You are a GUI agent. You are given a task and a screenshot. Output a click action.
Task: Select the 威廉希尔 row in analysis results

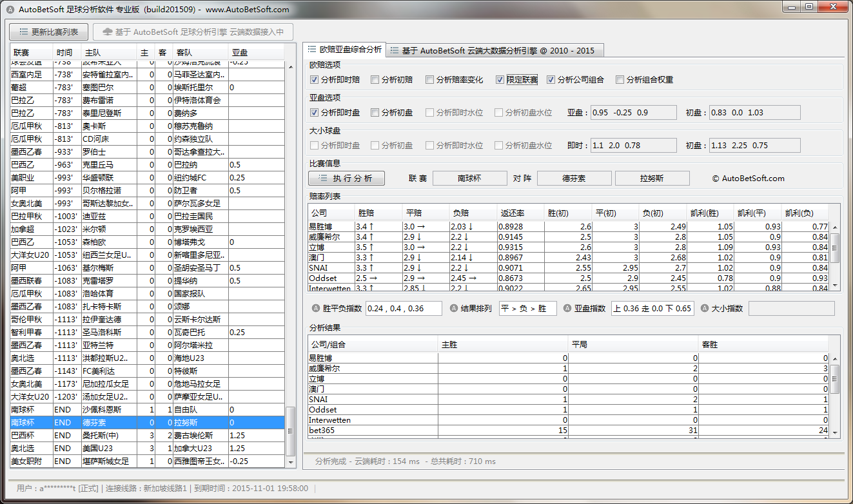568,369
